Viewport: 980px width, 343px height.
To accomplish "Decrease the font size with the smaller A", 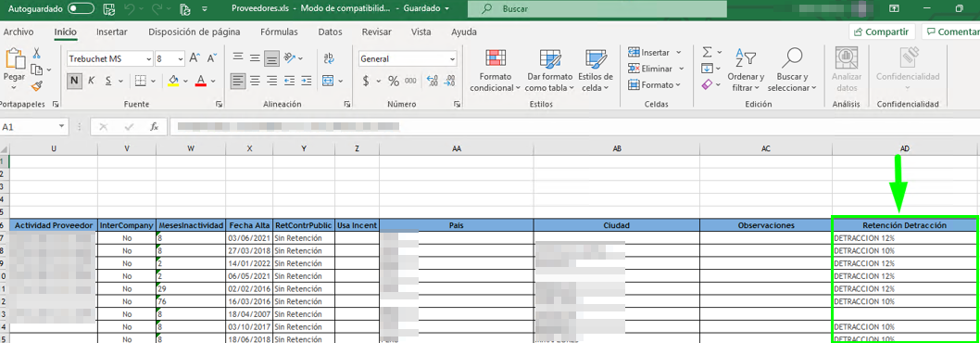I will point(211,58).
